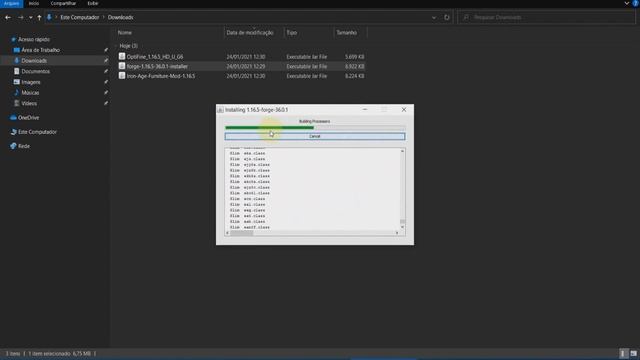Click the pin icon beside Documentos
This screenshot has height=360, width=640.
pyautogui.click(x=106, y=71)
